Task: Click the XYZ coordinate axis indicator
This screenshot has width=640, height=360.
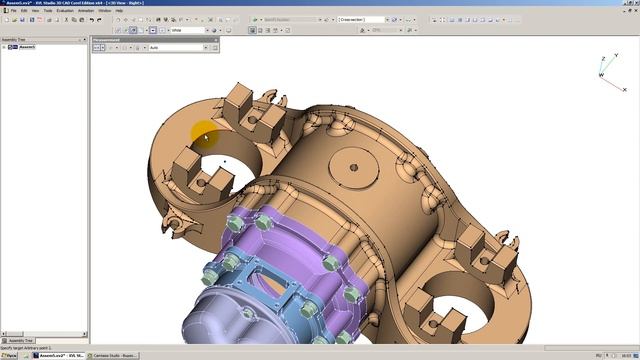Action: 612,73
